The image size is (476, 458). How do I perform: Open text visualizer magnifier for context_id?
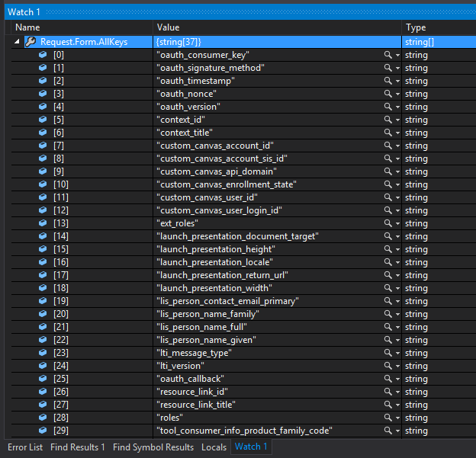click(388, 120)
